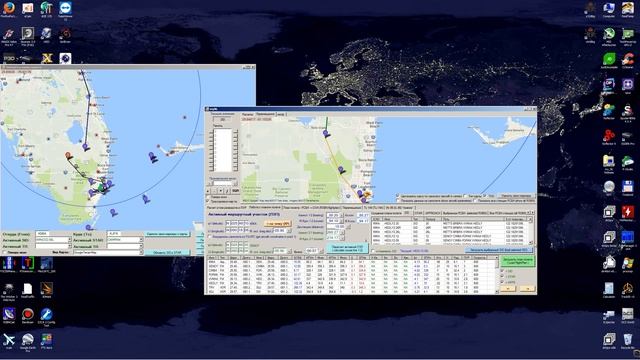Click the first bearing spinner arrow
Image resolution: width=640 pixels, height=360 pixels.
pyautogui.click(x=341, y=215)
